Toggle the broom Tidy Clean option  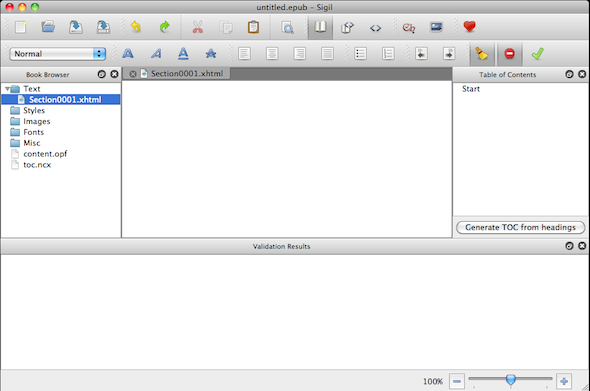(x=482, y=54)
